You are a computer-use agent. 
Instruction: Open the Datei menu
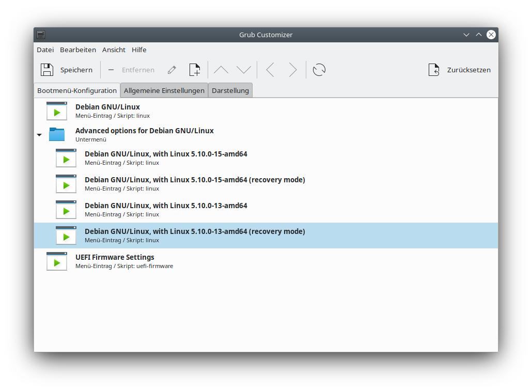coord(45,50)
